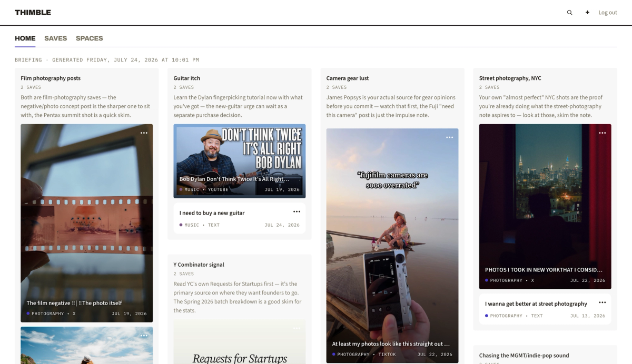This screenshot has width=632, height=364.
Task: Click 'Chasing the MGMT/indie-pop sound' heading
Action: coord(524,356)
